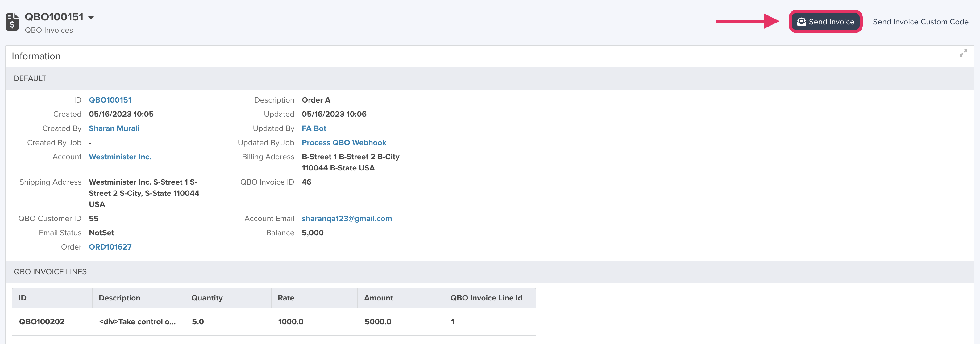This screenshot has width=980, height=344.
Task: Open order ORD101627 link
Action: pyautogui.click(x=110, y=247)
